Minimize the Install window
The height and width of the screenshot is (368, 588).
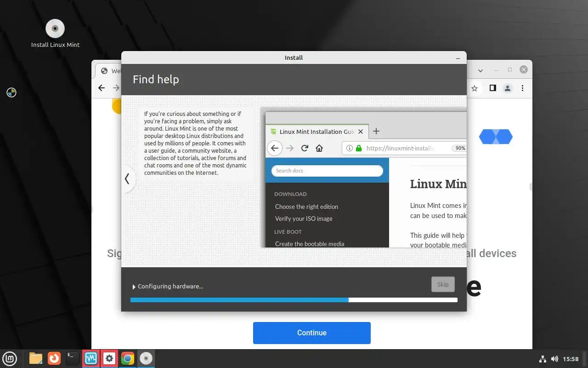(458, 58)
